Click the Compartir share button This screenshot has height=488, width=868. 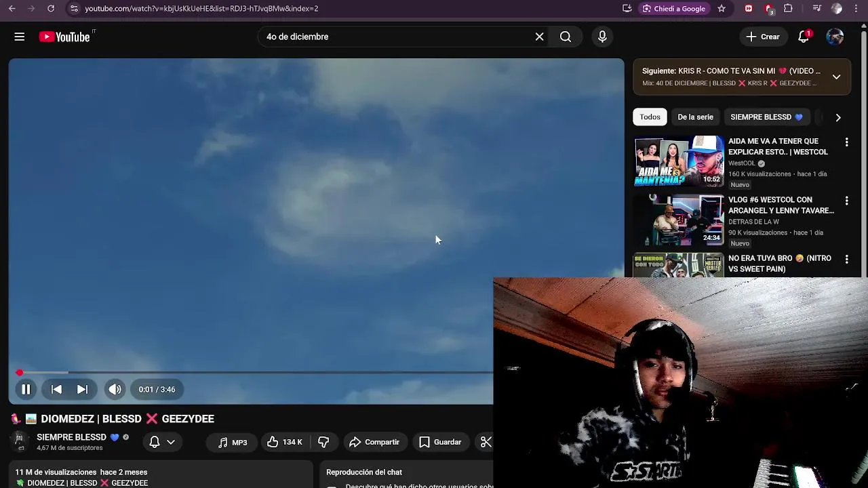point(374,442)
